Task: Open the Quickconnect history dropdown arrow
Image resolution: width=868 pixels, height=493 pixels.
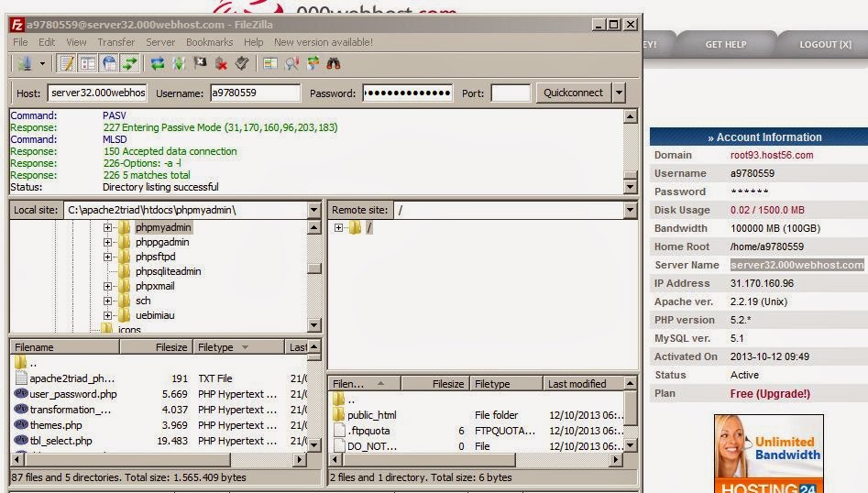Action: tap(620, 93)
